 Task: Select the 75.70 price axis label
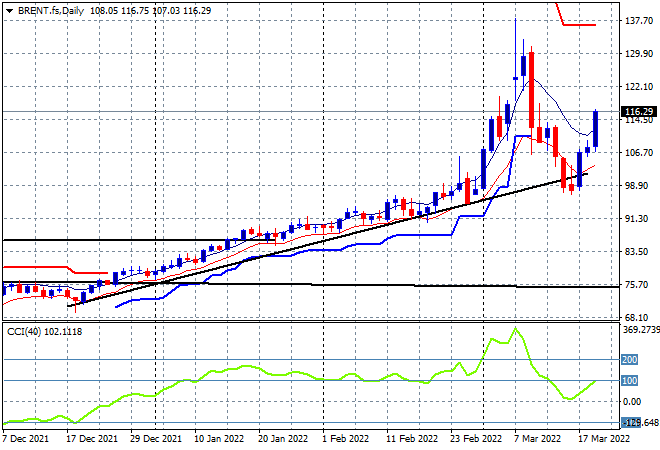point(637,285)
